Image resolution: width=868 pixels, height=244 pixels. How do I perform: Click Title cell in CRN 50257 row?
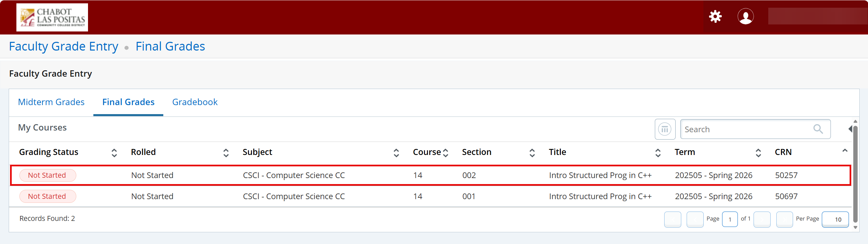600,175
